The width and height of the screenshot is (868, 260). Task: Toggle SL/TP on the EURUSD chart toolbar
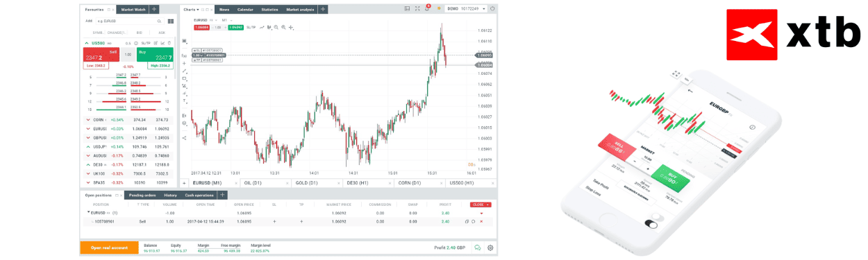(x=251, y=27)
